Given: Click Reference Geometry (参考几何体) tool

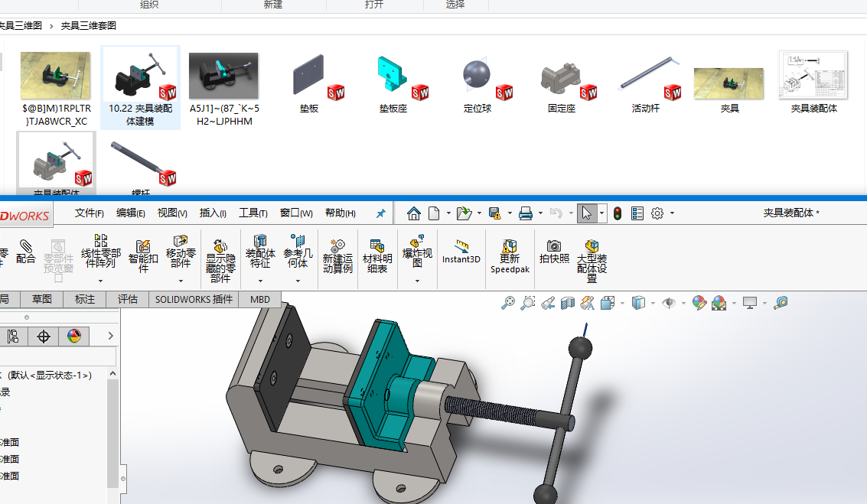Looking at the screenshot, I should (x=298, y=252).
